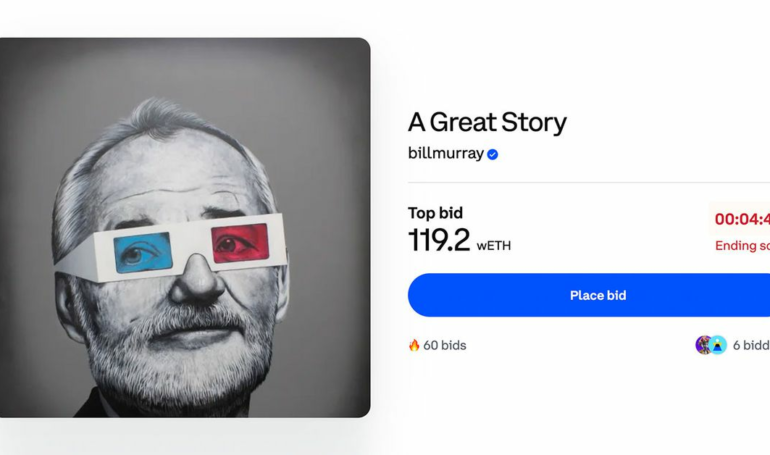
Task: Click the blue verified badge beside billmurray
Action: pos(493,154)
